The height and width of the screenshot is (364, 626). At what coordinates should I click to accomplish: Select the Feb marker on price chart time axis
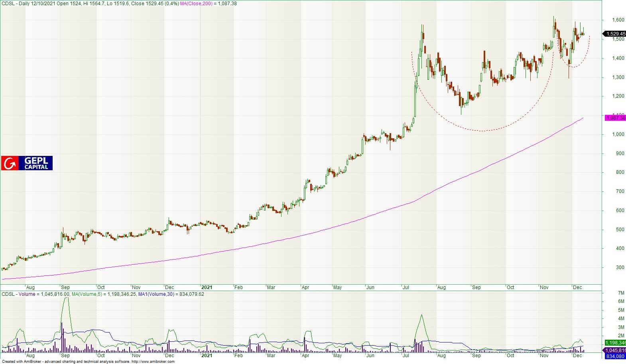pos(238,287)
